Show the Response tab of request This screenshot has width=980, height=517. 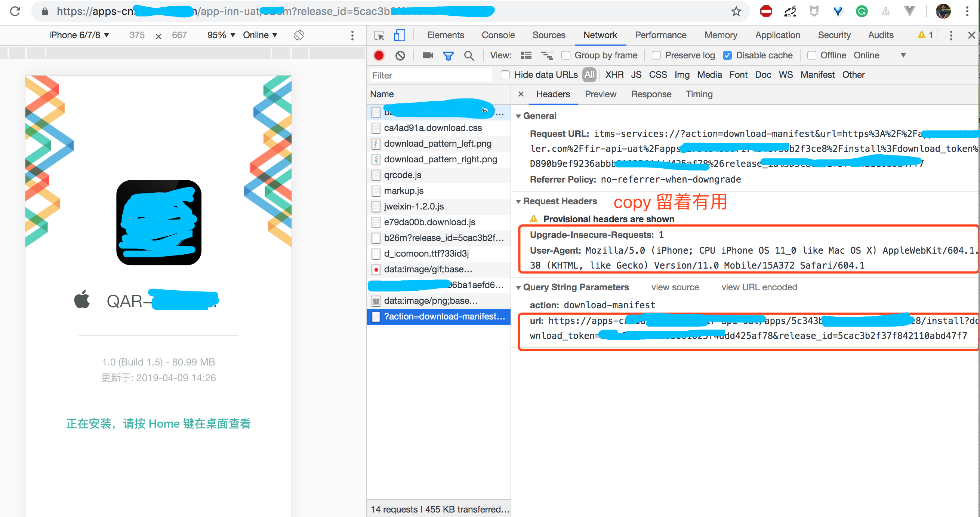coord(651,94)
